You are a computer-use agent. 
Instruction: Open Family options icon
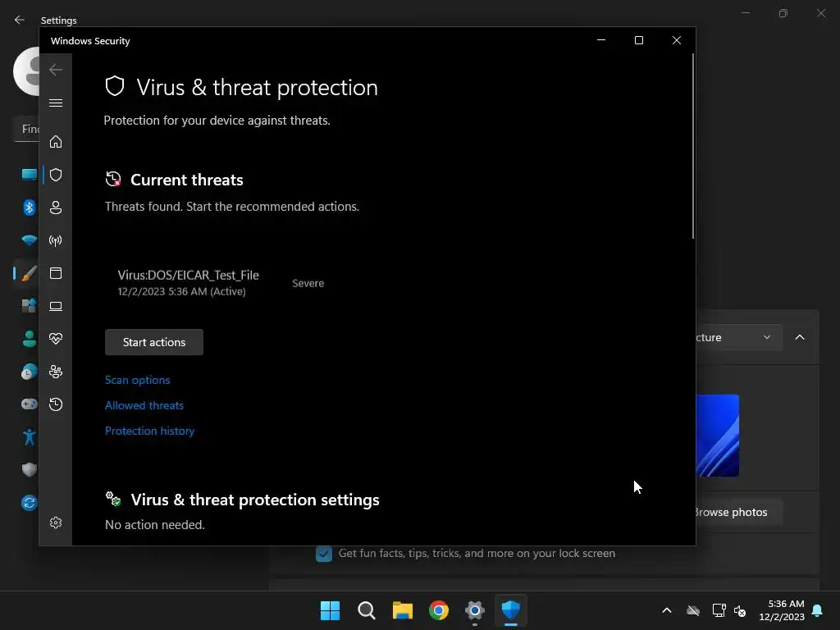click(x=56, y=372)
